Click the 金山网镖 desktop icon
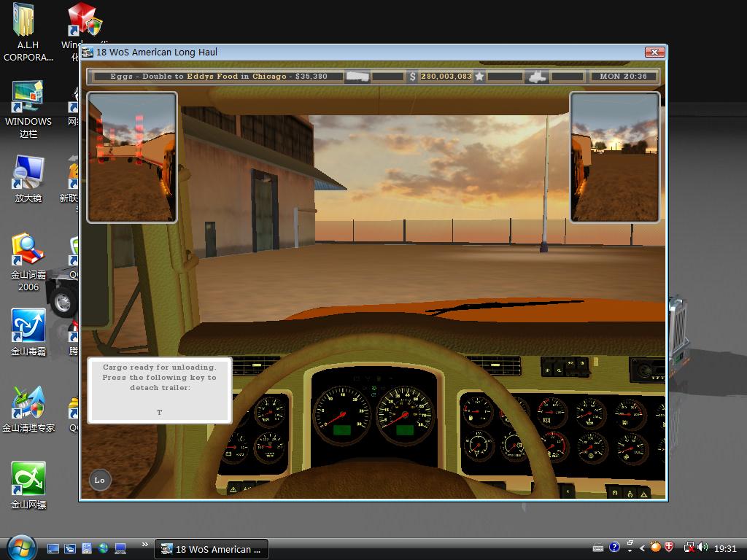This screenshot has width=747, height=560. pyautogui.click(x=28, y=486)
